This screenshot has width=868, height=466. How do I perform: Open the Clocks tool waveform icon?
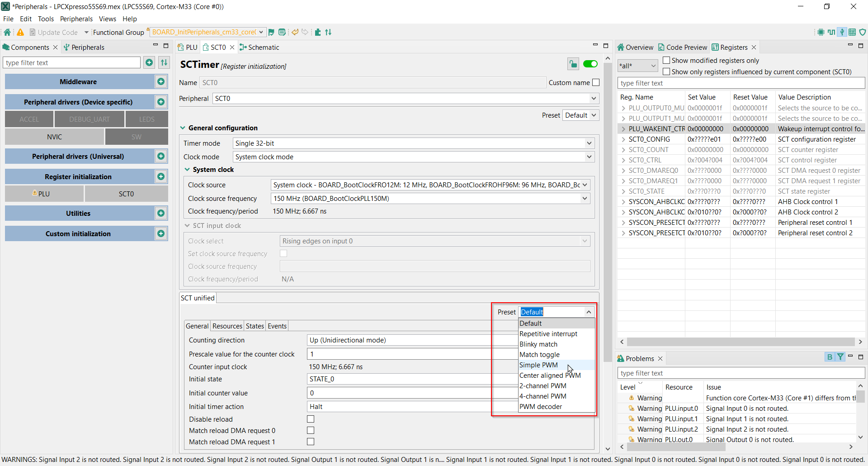[x=831, y=32]
